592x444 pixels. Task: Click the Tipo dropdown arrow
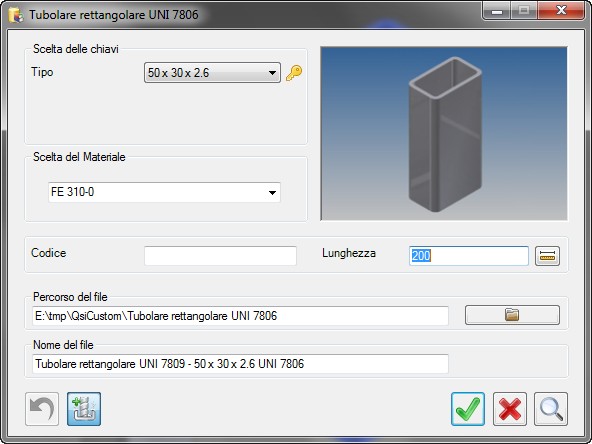272,73
